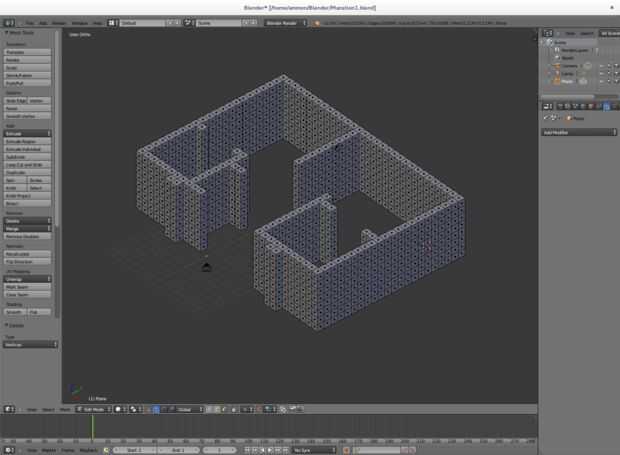Click the Extrude Region button

click(27, 141)
